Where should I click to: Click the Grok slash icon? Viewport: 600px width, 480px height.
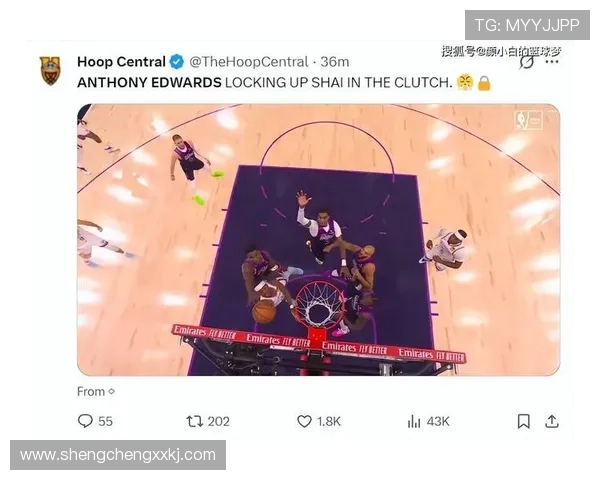click(527, 62)
